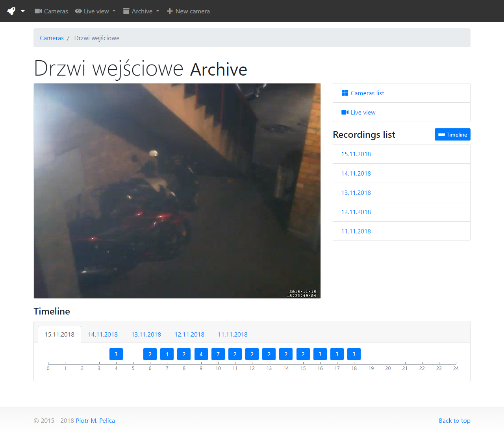Click the archive box icon in navbar
Image resolution: width=504 pixels, height=433 pixels.
tap(126, 11)
